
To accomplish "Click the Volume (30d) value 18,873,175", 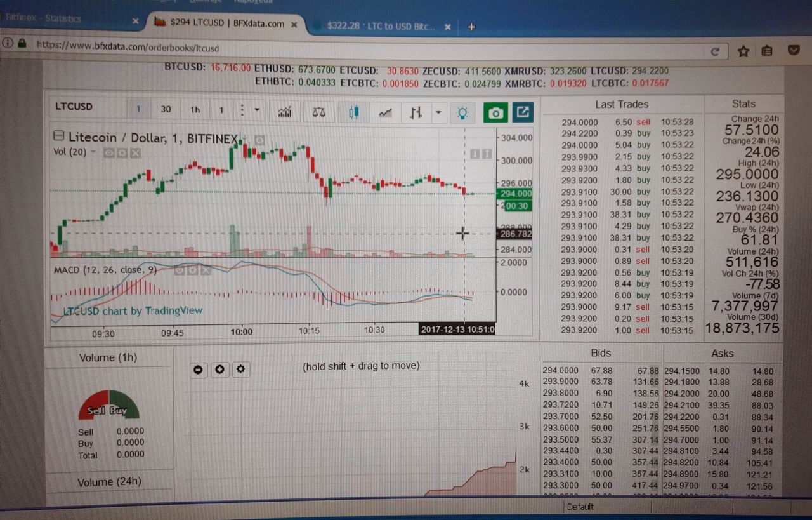I will (x=742, y=328).
